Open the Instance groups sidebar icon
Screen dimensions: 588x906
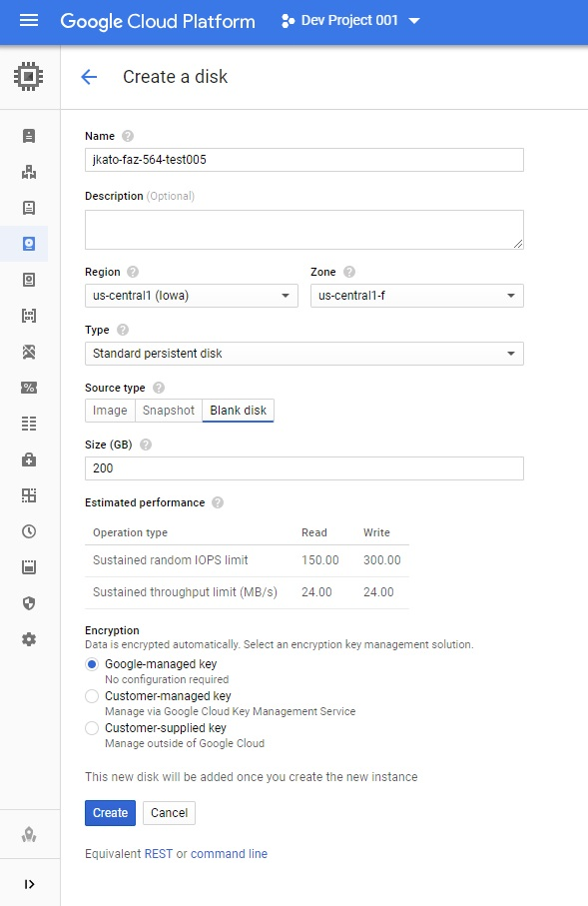click(x=30, y=172)
